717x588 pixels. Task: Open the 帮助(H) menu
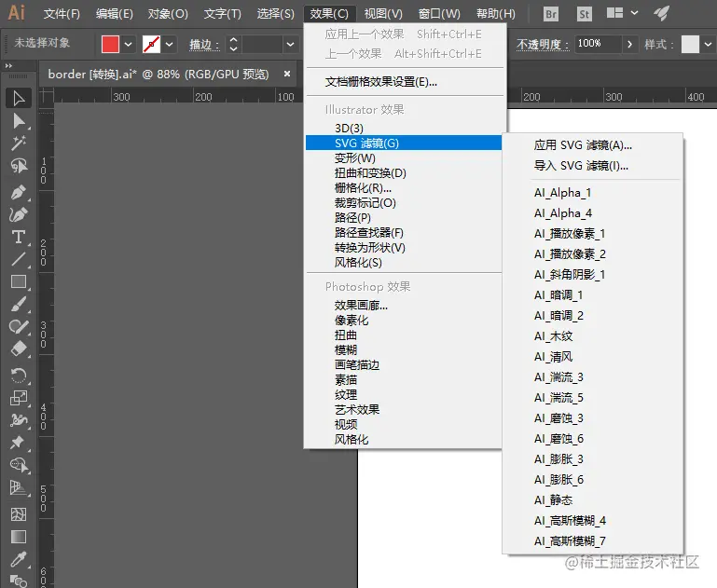click(x=496, y=14)
